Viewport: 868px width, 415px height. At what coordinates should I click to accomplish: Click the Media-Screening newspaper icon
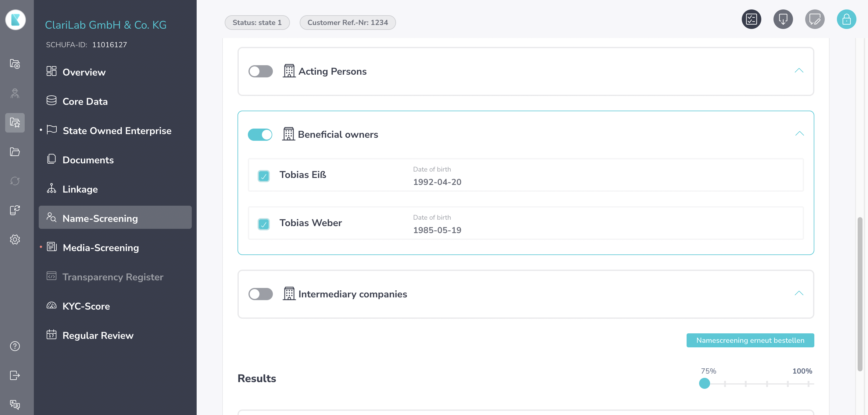click(x=52, y=247)
